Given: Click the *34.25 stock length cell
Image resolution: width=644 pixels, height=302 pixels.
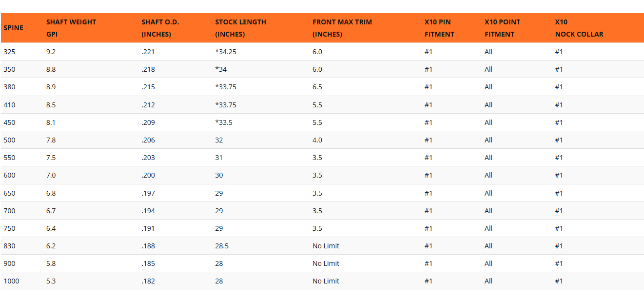Looking at the screenshot, I should [226, 52].
